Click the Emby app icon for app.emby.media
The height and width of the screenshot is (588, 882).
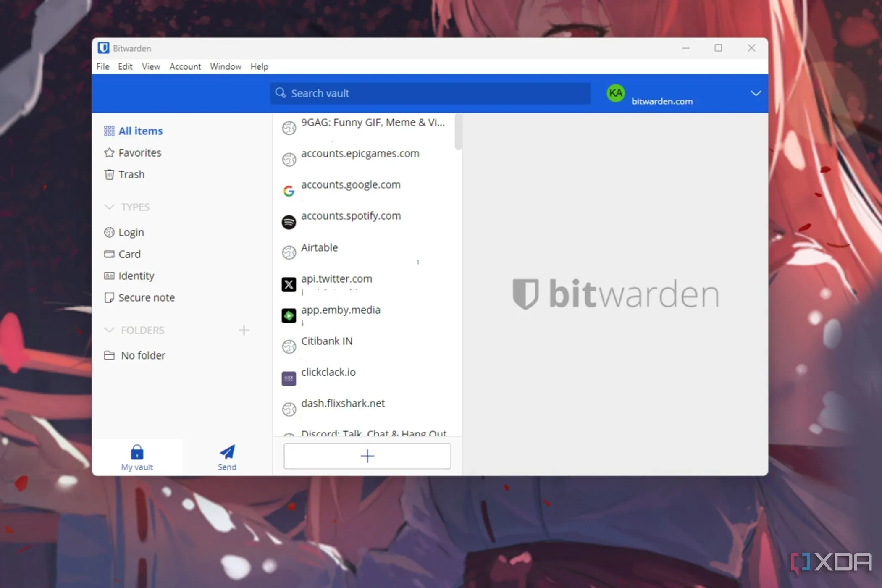(x=289, y=315)
